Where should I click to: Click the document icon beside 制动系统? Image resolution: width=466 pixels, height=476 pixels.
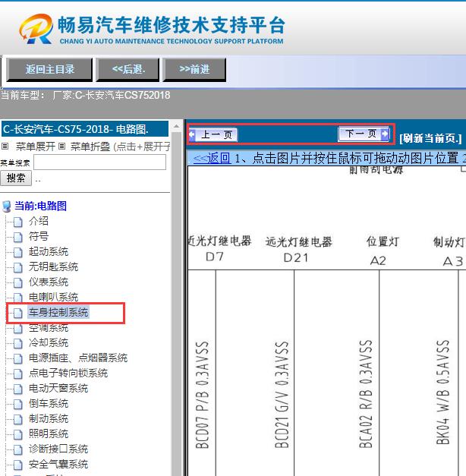[x=18, y=420]
